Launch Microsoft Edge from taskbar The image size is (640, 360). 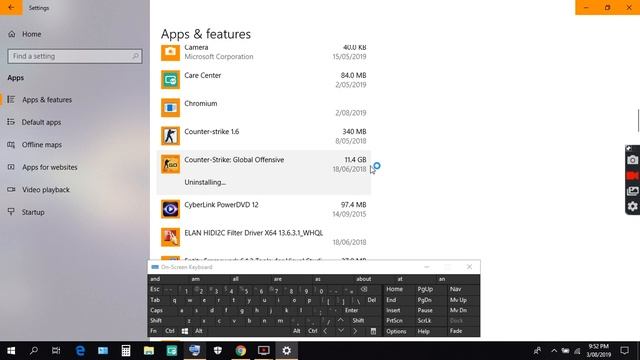coord(80,350)
